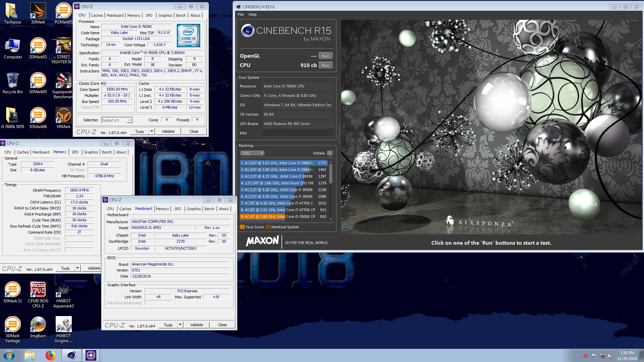Open the 3DMark05 desktop shortcut
644x362 pixels.
pyautogui.click(x=38, y=83)
